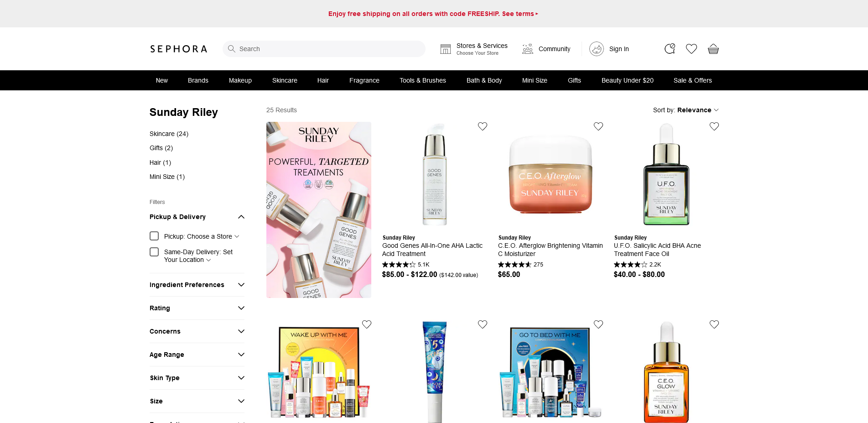Open the Sort by Relevance dropdown
Image resolution: width=868 pixels, height=423 pixels.
pos(686,110)
